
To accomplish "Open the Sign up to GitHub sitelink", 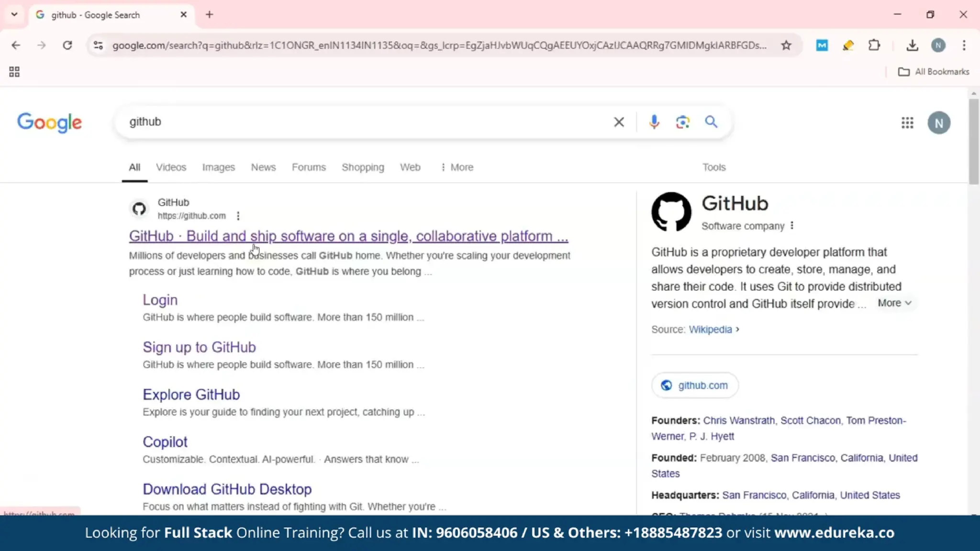I will (199, 347).
